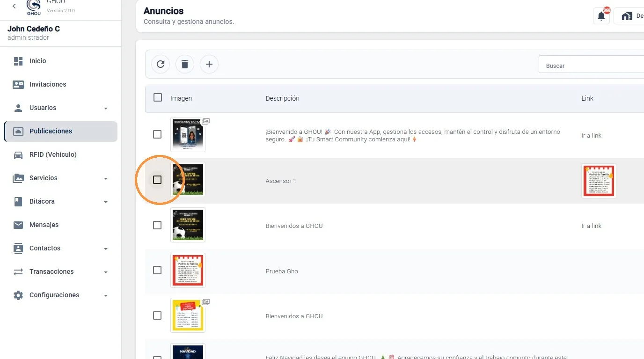Expand the Usuarios submenu arrow
The height and width of the screenshot is (359, 644).
click(x=106, y=108)
